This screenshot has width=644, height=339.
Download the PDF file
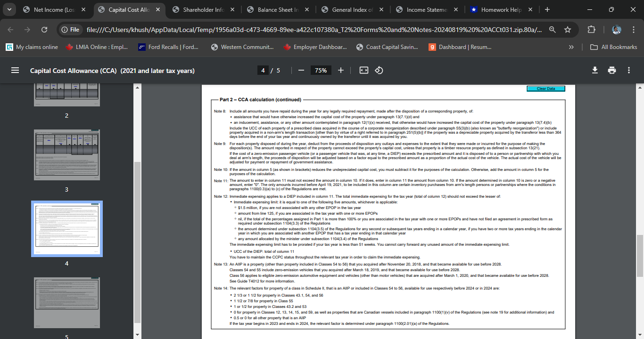(x=595, y=70)
